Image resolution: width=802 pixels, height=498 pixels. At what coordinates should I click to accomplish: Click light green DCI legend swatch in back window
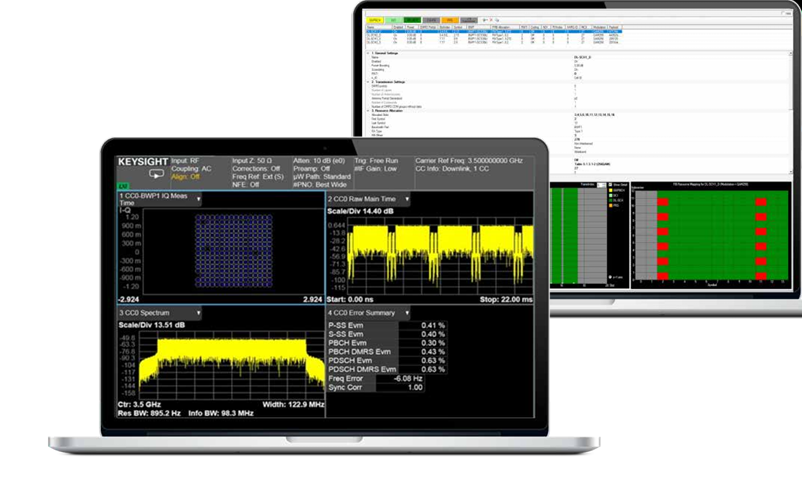611,195
